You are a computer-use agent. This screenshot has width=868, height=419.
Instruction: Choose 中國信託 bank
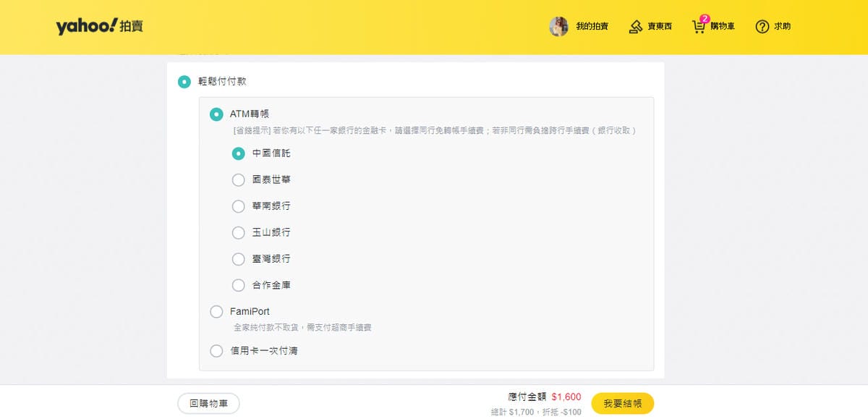[238, 153]
